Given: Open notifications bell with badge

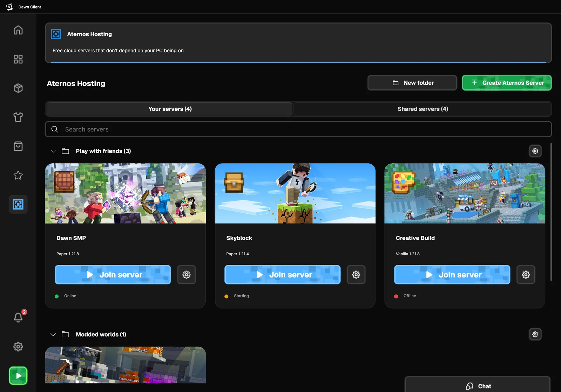Looking at the screenshot, I should coord(19,317).
